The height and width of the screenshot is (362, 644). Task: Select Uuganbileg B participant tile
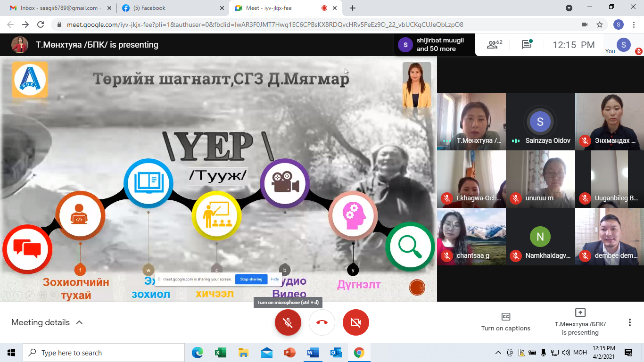[x=610, y=179]
